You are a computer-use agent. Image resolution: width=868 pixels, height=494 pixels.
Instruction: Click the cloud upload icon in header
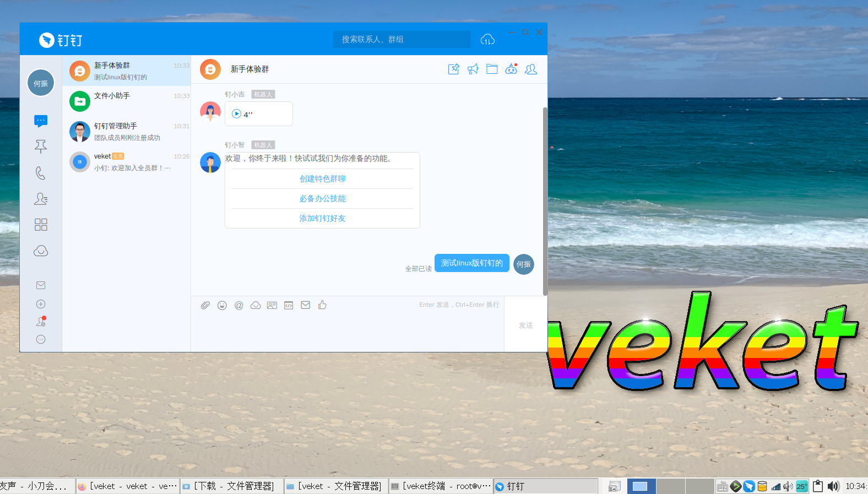pyautogui.click(x=487, y=40)
